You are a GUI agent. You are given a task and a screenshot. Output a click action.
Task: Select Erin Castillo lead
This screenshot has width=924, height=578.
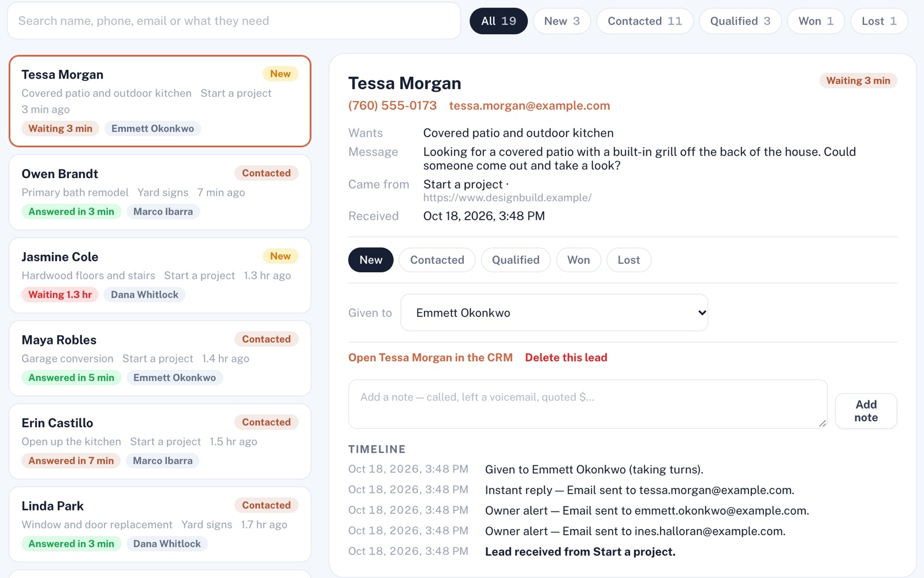point(160,442)
